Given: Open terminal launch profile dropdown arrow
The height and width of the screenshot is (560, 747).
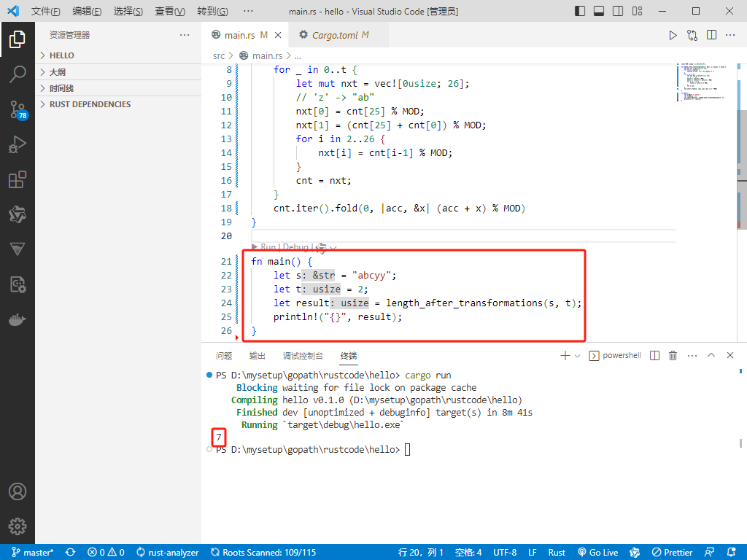Looking at the screenshot, I should [x=578, y=356].
